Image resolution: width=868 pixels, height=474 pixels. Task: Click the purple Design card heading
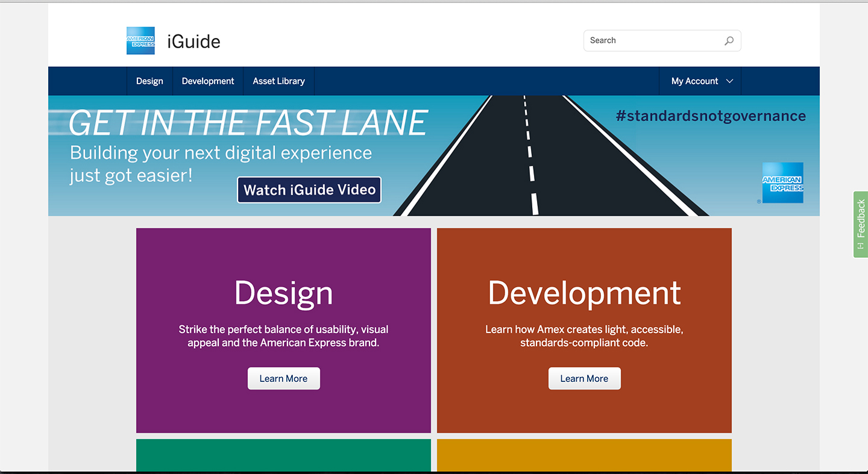click(x=283, y=293)
